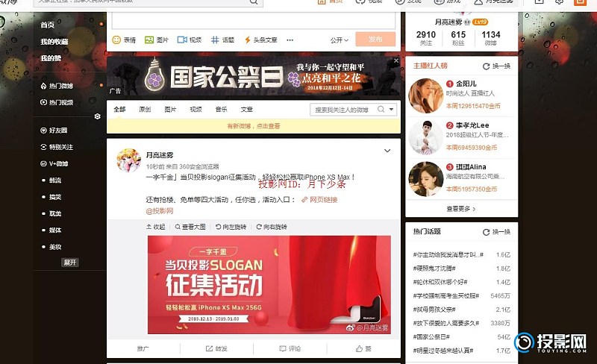Switch to the 音乐 feed tab

[x=221, y=110]
